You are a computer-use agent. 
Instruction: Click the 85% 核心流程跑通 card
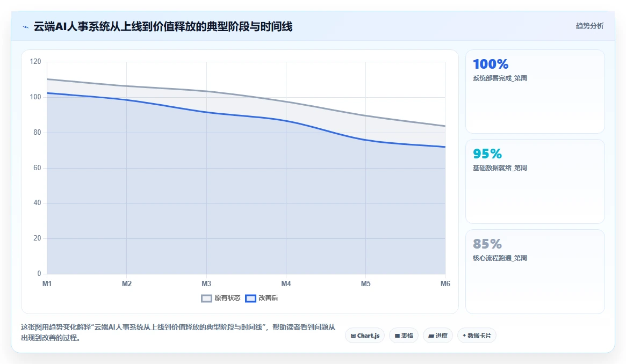coord(535,272)
